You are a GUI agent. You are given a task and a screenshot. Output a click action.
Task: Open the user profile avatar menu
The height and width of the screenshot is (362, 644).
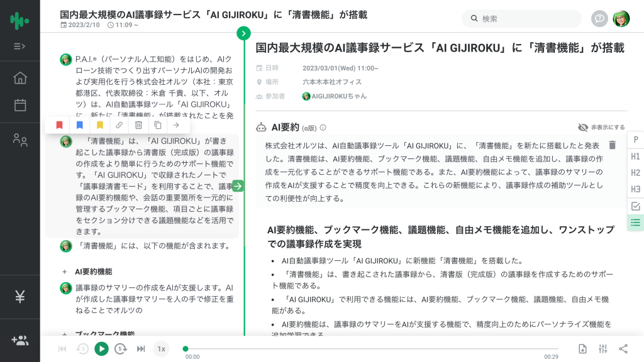621,18
